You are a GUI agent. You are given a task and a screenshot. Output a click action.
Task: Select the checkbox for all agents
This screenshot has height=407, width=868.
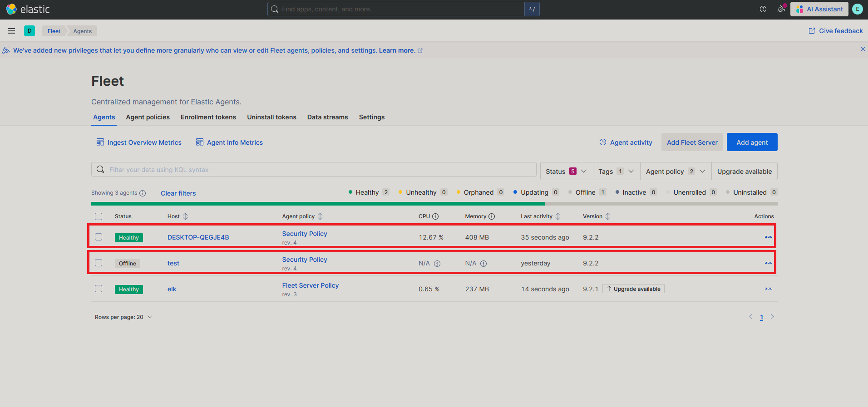[x=99, y=216]
